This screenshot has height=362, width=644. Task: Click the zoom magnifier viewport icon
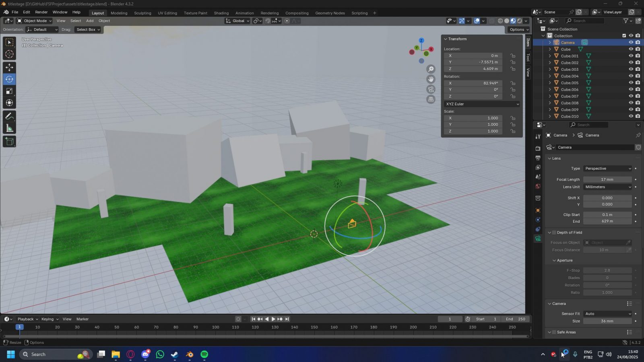[x=431, y=69]
